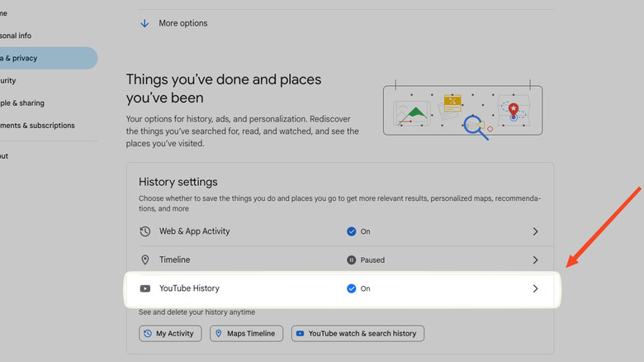Click the More options link text

tap(183, 23)
